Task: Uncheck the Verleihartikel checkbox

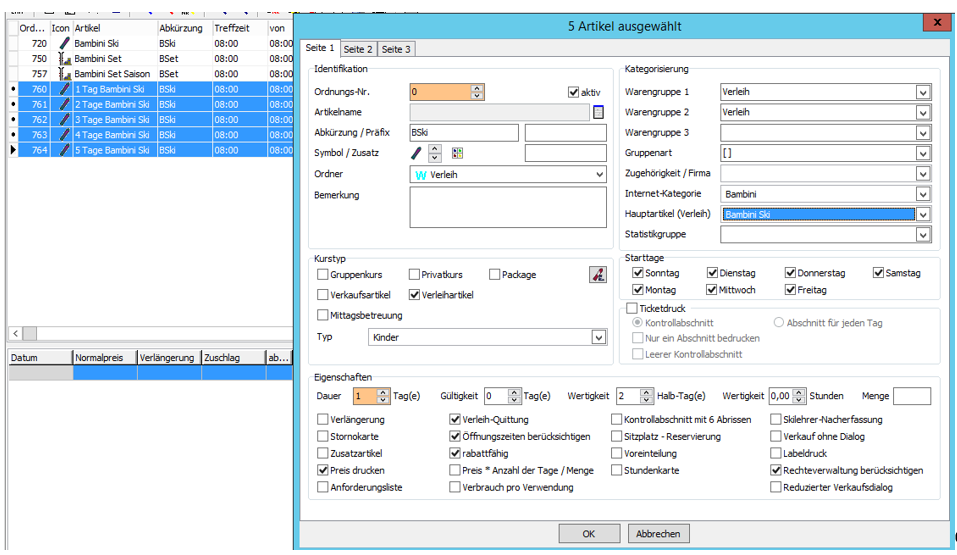Action: 414,295
